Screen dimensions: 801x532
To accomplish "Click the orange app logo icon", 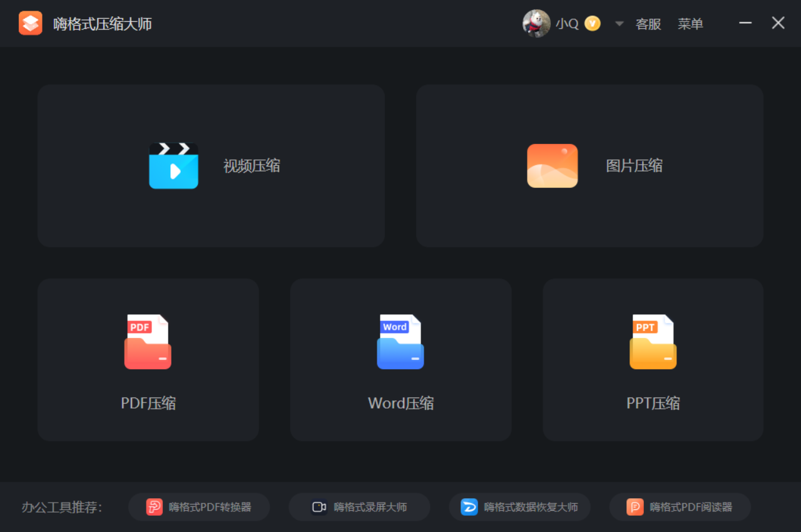I will (31, 23).
